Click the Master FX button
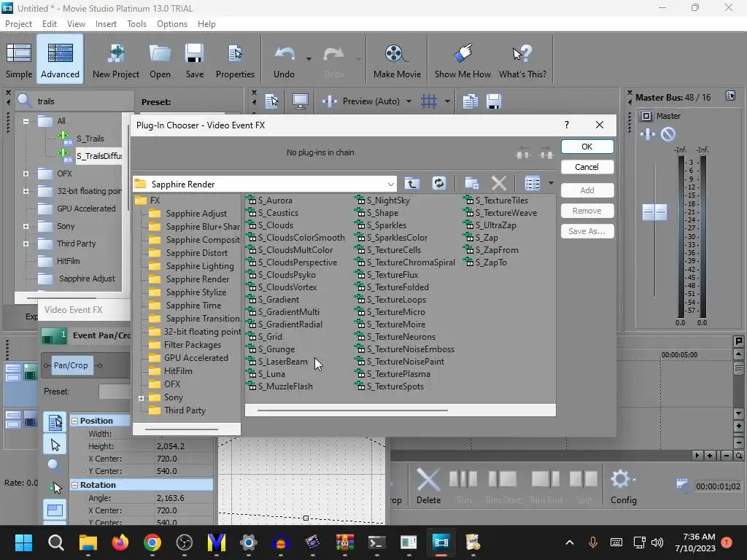747x560 pixels. tap(648, 134)
